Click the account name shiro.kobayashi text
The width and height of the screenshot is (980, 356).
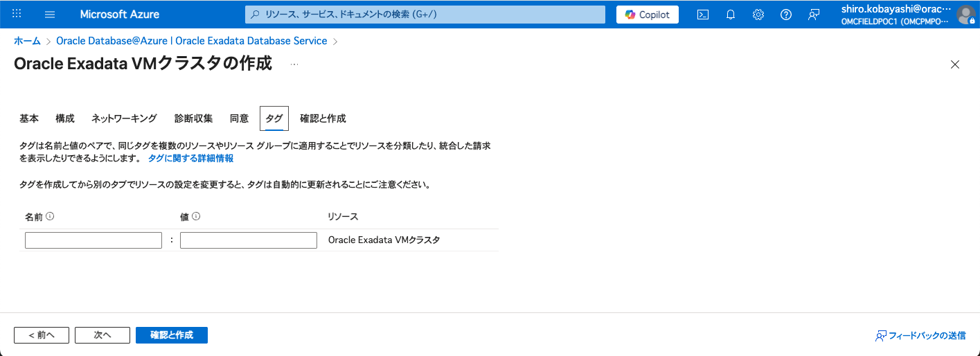pyautogui.click(x=897, y=9)
